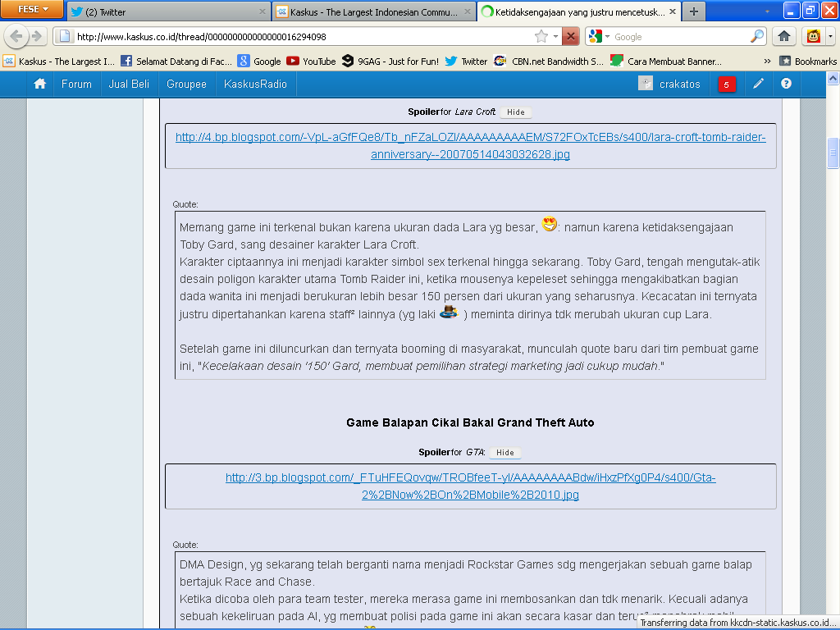Screen dimensions: 840x630
Task: Click the loading spinner icon on active tab
Action: [487, 11]
